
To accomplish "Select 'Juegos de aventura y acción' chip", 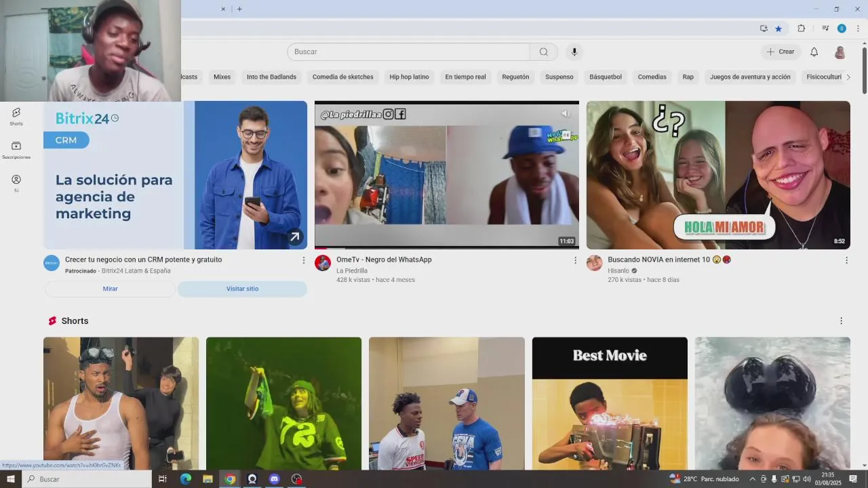I will (x=750, y=77).
